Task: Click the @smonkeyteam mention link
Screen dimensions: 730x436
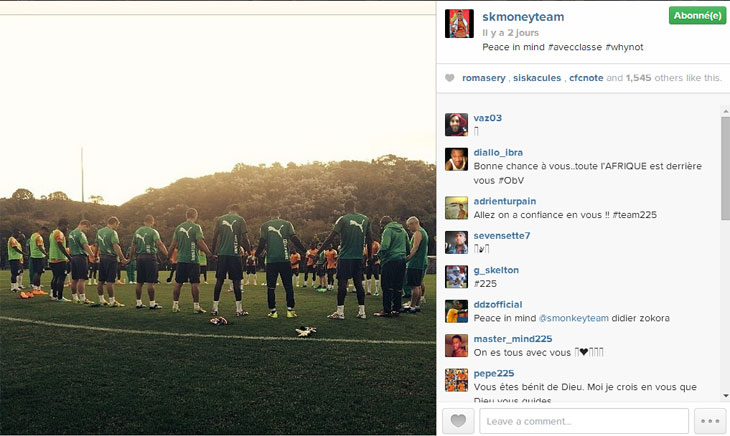Action: pos(574,318)
